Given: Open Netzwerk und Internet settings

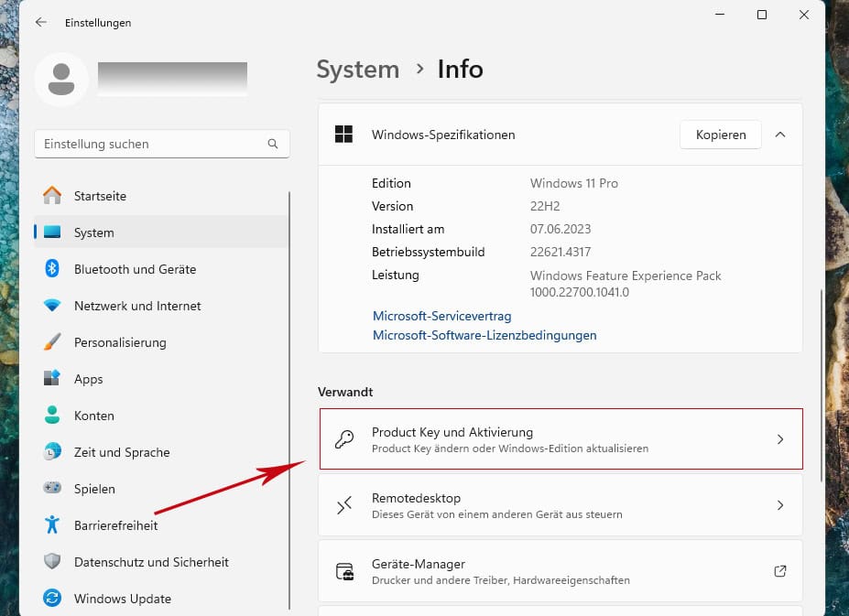Looking at the screenshot, I should [137, 306].
